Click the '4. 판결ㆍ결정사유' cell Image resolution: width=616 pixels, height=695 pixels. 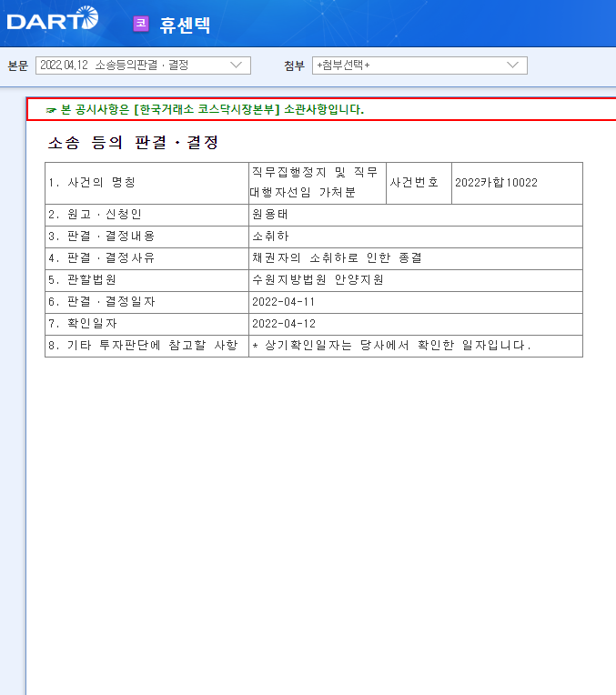pyautogui.click(x=146, y=258)
